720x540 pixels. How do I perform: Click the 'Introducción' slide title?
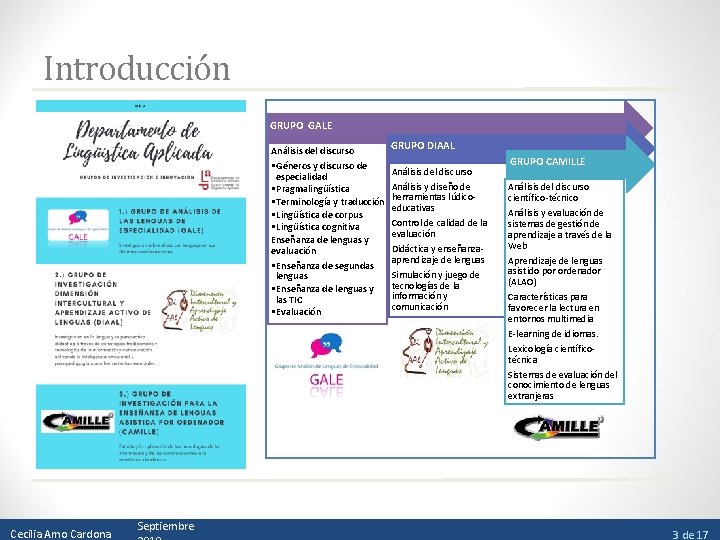tap(137, 68)
